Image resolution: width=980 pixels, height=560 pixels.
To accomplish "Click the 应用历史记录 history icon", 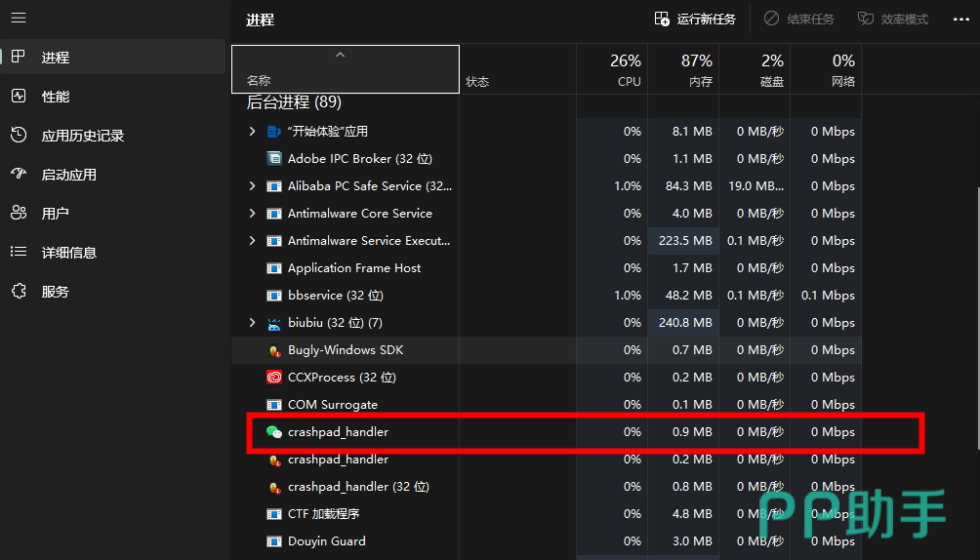I will [x=19, y=136].
